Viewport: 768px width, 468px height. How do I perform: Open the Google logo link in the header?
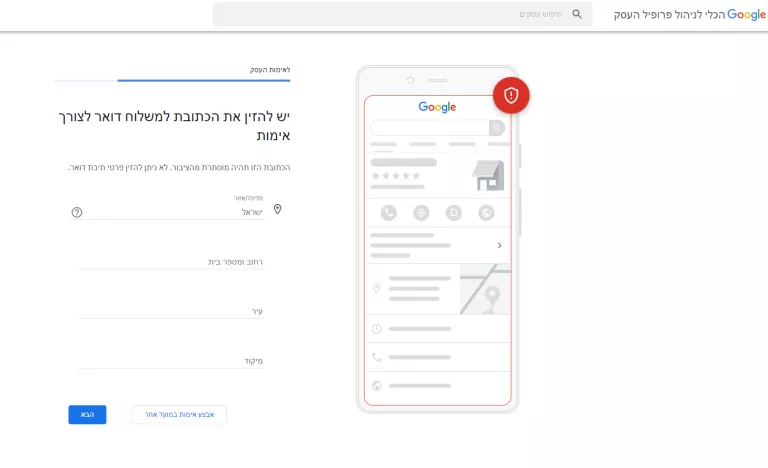click(x=746, y=14)
